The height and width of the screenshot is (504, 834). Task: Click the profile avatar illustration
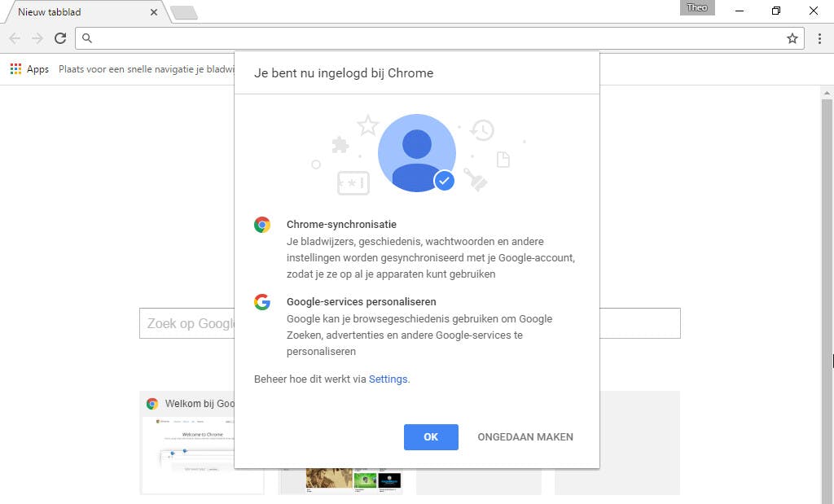tap(417, 153)
